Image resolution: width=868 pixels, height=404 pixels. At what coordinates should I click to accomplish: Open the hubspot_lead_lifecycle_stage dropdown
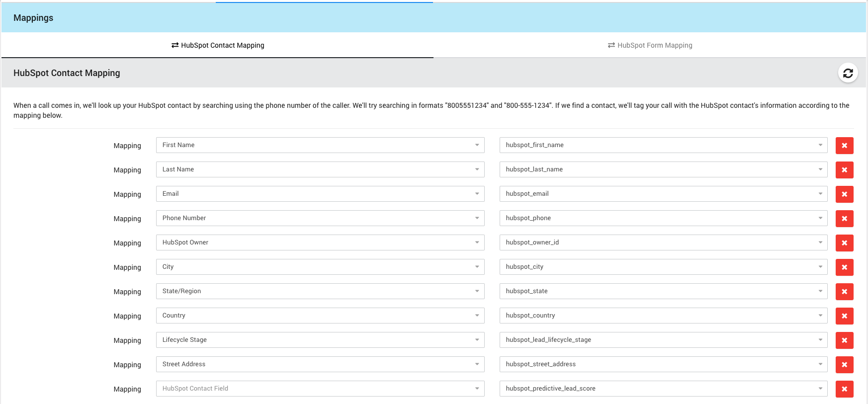tap(663, 340)
